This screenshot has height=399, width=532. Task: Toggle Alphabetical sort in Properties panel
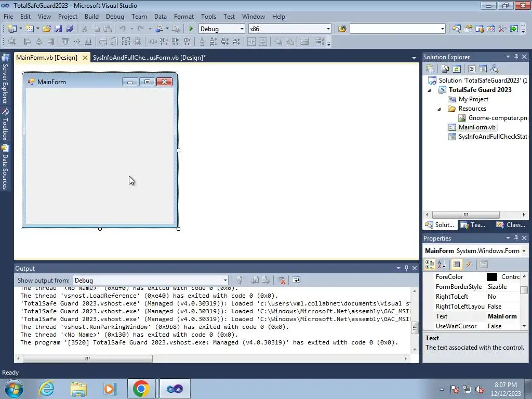pos(442,264)
